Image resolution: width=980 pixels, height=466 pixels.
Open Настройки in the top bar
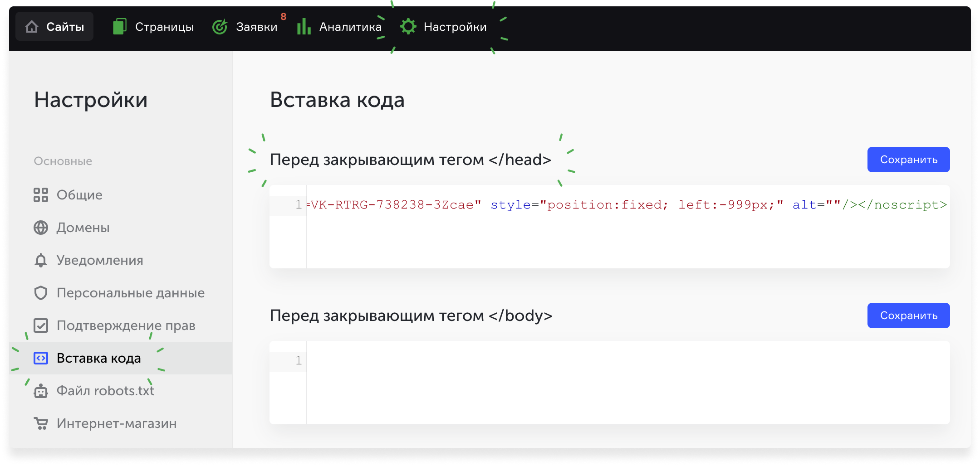coord(443,27)
